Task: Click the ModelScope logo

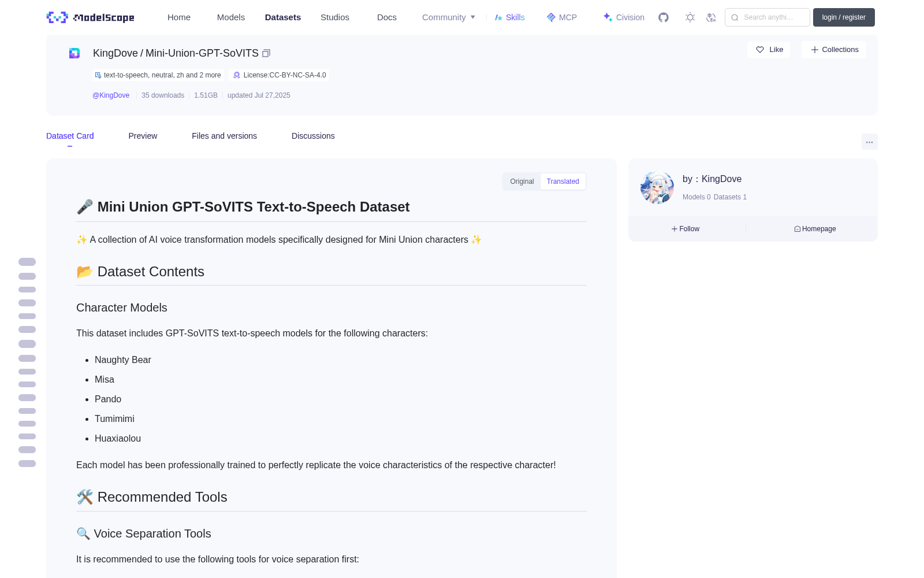Action: (x=90, y=17)
